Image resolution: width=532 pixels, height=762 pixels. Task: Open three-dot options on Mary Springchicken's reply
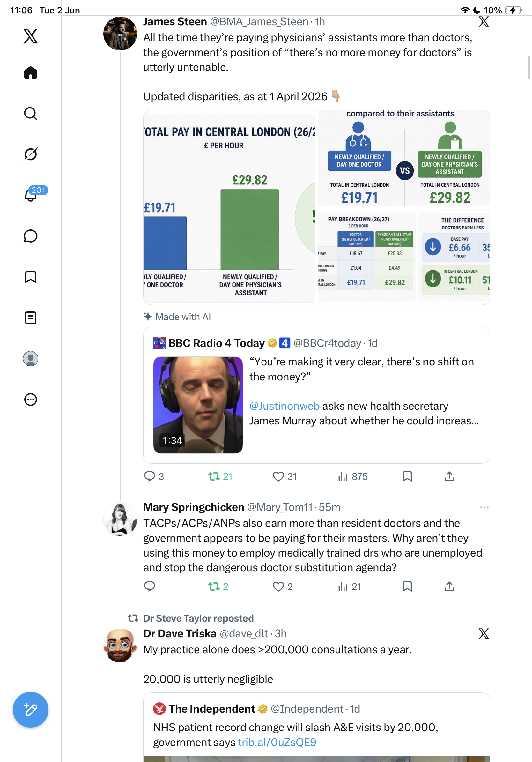click(x=484, y=507)
